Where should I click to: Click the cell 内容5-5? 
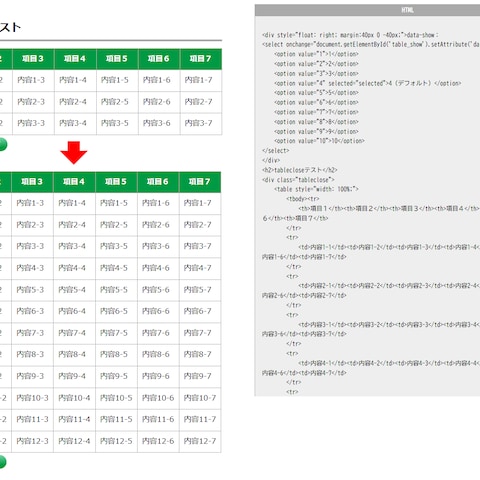click(x=116, y=290)
